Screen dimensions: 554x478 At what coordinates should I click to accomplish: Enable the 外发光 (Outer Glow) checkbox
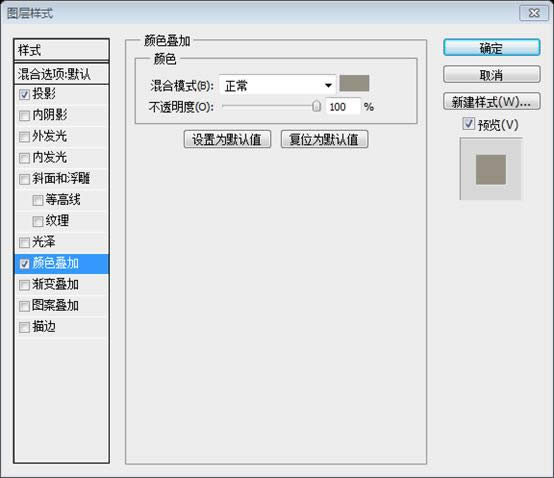tap(24, 137)
